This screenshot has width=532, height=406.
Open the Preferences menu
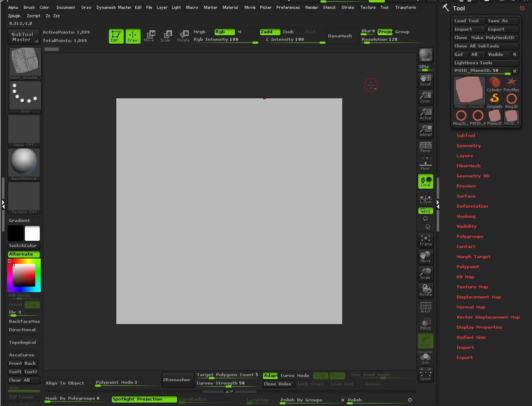(x=288, y=7)
